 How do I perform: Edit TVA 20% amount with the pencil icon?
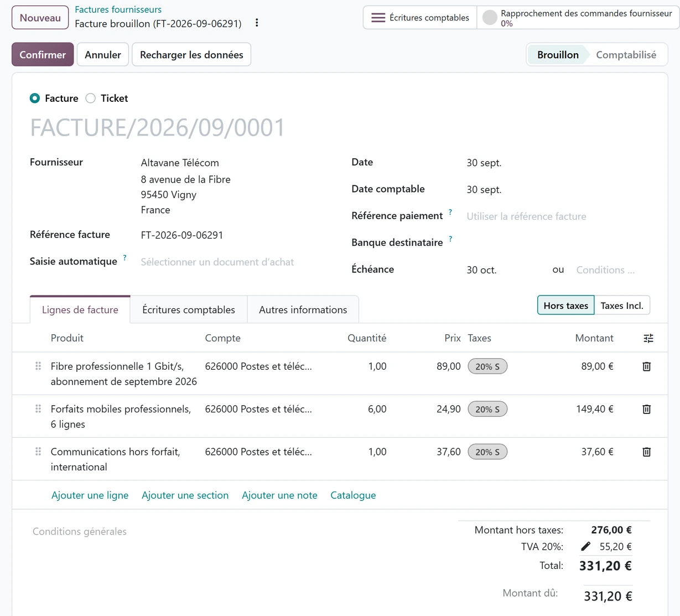586,546
